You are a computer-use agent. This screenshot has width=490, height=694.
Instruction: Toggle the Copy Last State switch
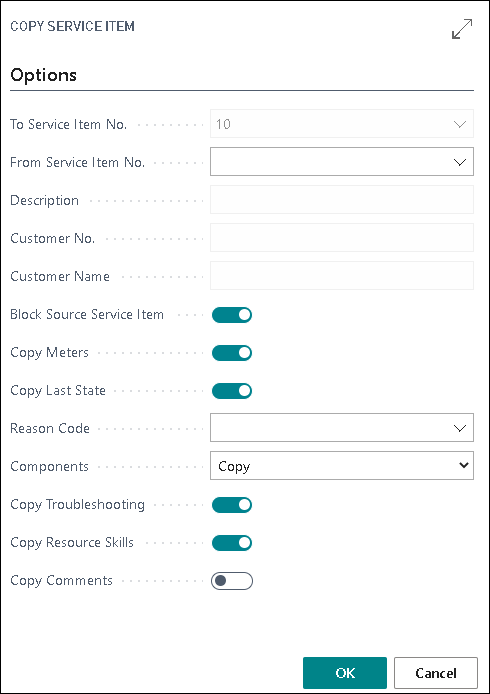232,391
